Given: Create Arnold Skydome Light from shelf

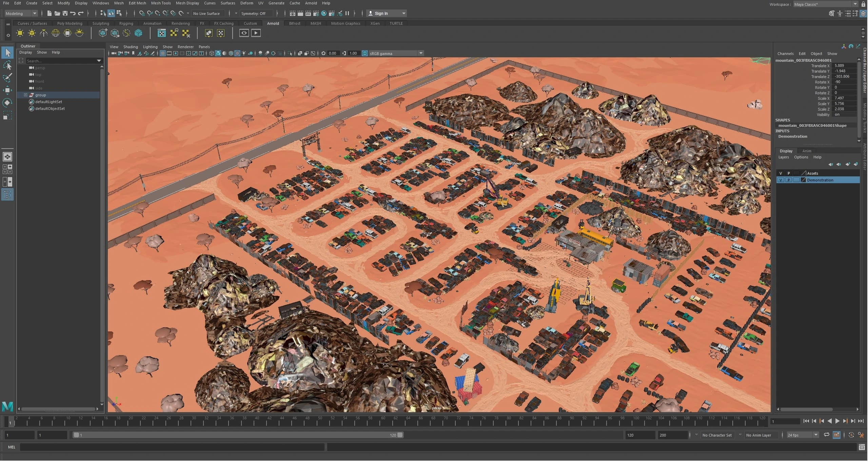Looking at the screenshot, I should click(56, 33).
